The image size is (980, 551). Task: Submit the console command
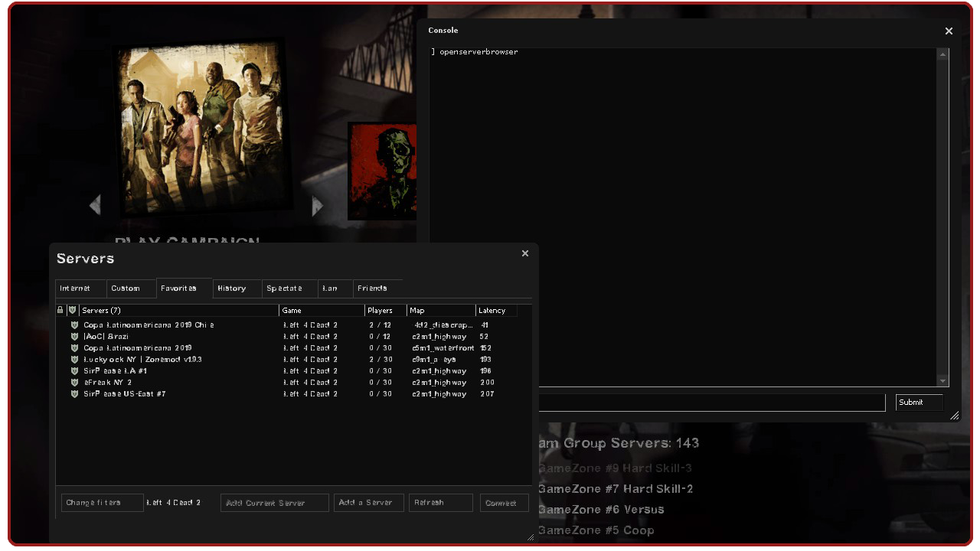[920, 403]
